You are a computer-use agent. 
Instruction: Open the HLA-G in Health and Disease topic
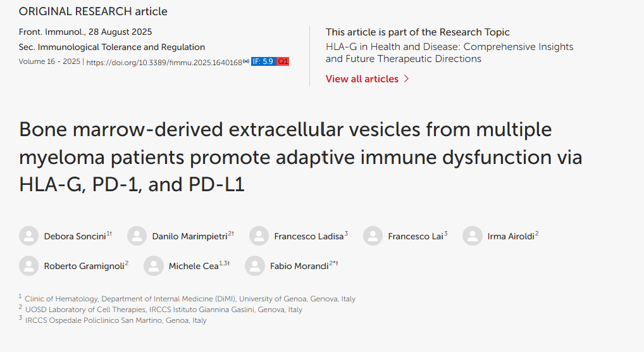point(449,53)
